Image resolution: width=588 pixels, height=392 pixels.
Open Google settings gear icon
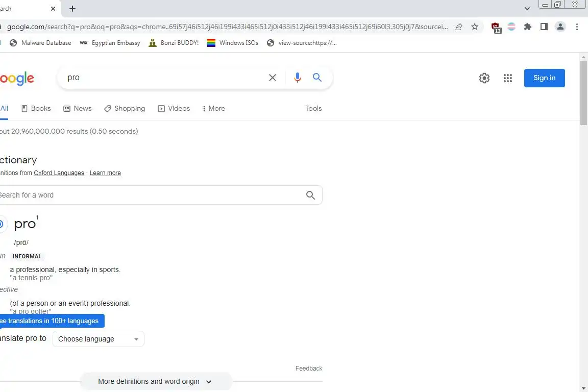[484, 78]
